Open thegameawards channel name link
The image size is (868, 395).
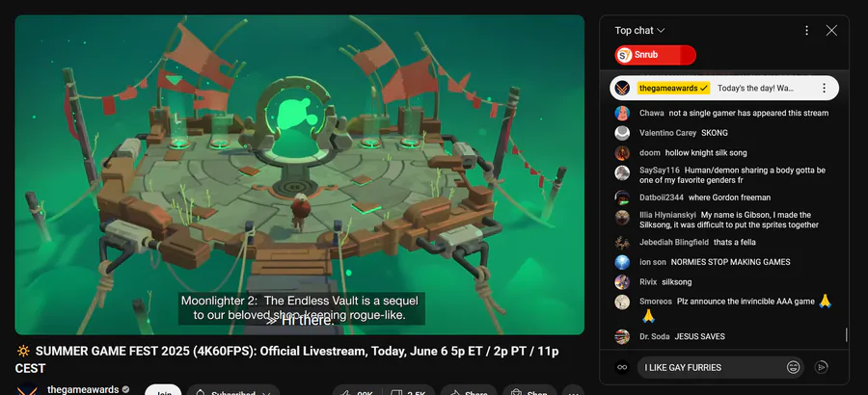click(x=83, y=389)
